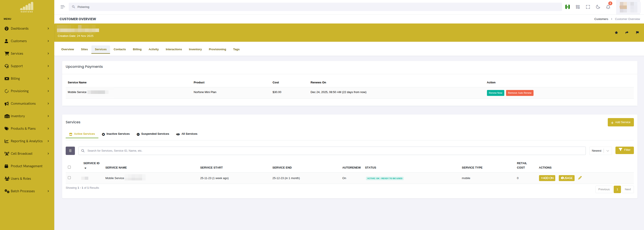The width and height of the screenshot is (644, 230).
Task: Switch to the Billing tab
Action: (x=137, y=49)
